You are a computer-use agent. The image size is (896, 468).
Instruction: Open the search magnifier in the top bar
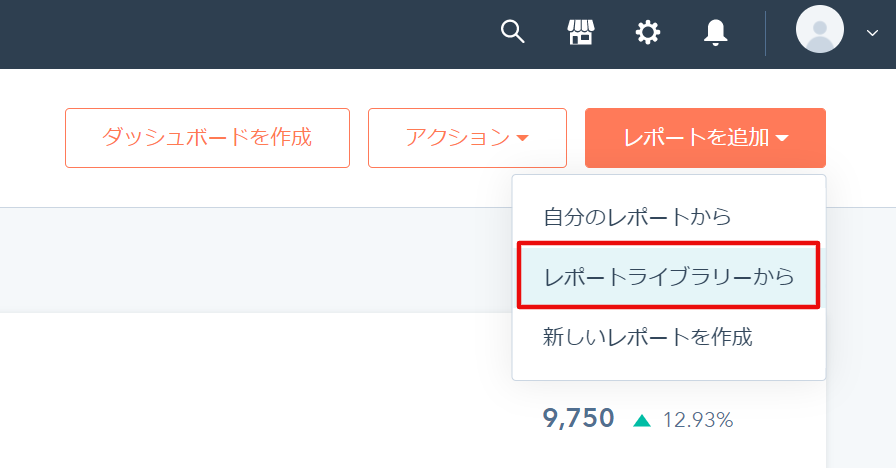pos(513,31)
